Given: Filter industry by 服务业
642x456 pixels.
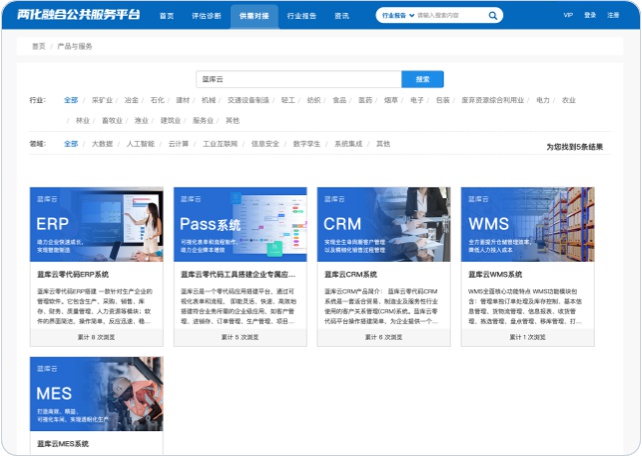Looking at the screenshot, I should tap(203, 120).
